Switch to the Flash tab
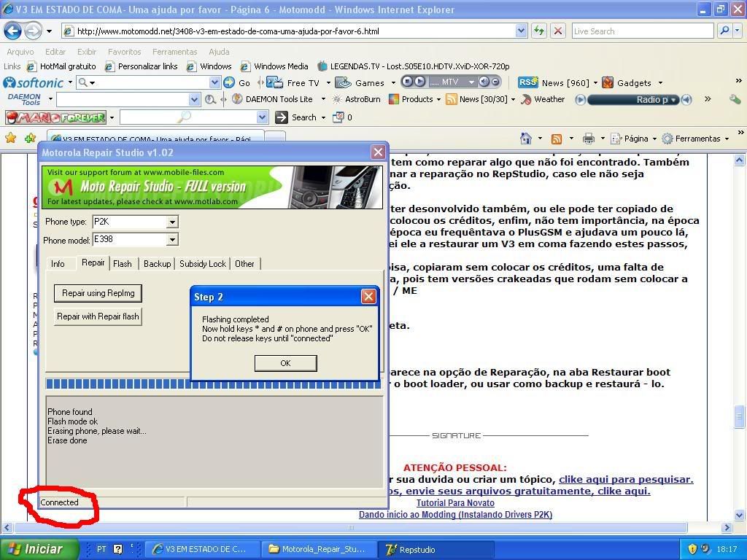747x560 pixels. (123, 263)
